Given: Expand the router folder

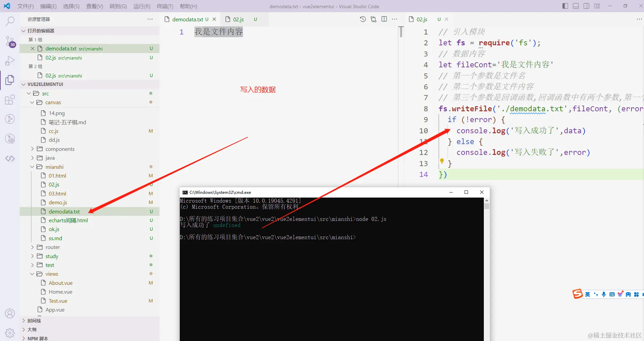Looking at the screenshot, I should click(x=90, y=247).
